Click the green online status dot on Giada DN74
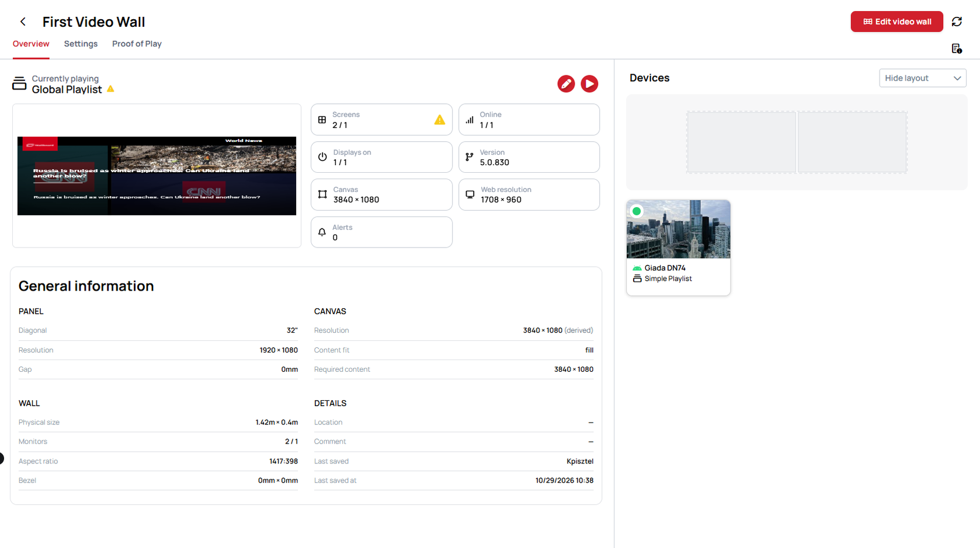The width and height of the screenshot is (980, 548). click(x=637, y=211)
